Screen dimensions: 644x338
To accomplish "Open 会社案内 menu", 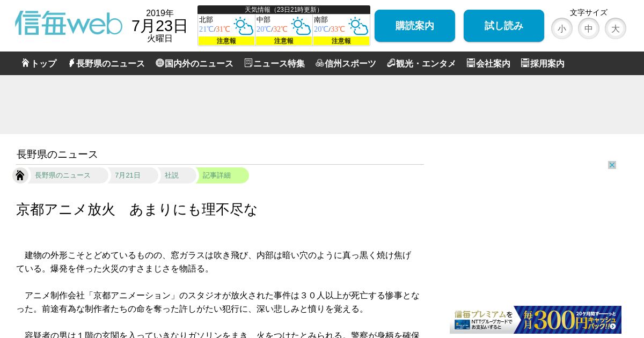I will pyautogui.click(x=488, y=63).
